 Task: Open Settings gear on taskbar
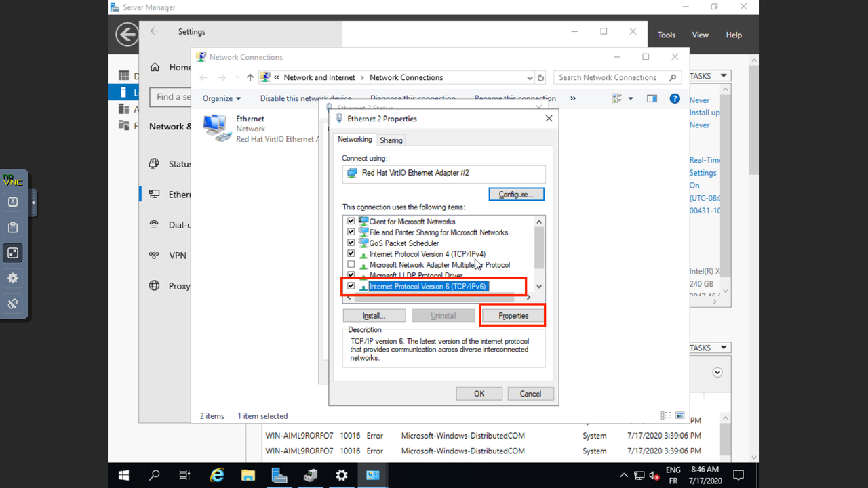[x=342, y=475]
